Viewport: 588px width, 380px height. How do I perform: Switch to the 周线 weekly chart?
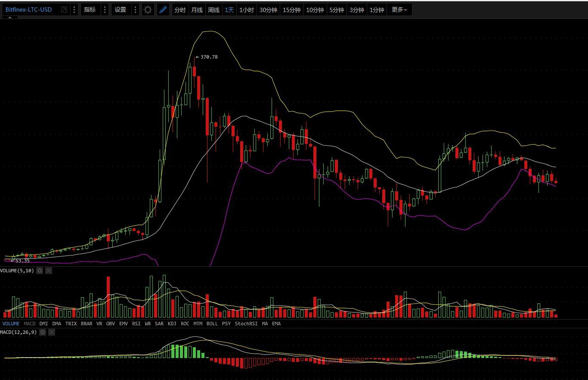[x=214, y=9]
